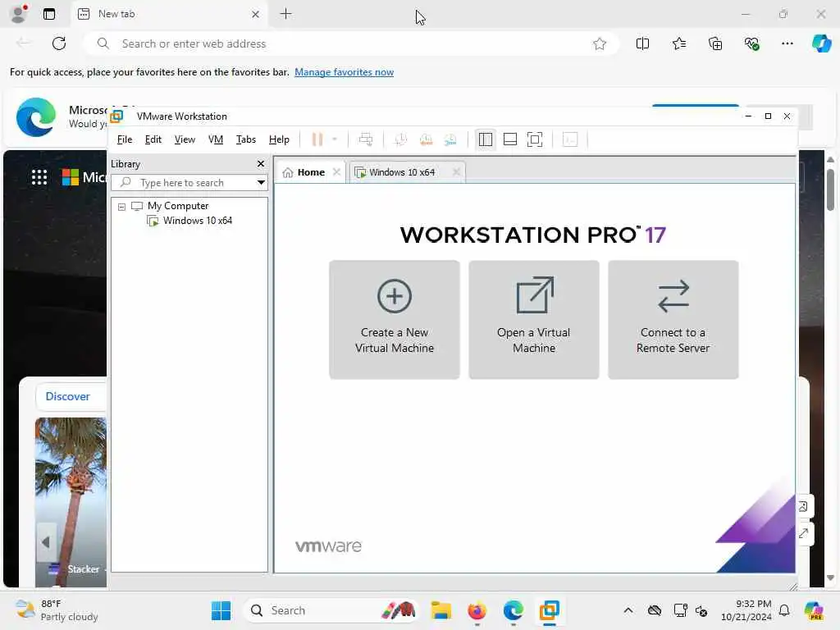Open the Tabs menu

[246, 139]
